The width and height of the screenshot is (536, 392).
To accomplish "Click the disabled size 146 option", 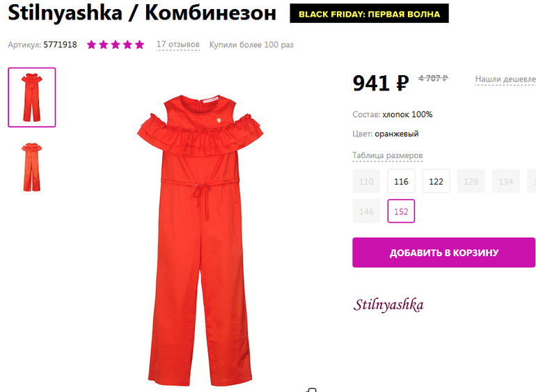I will (366, 211).
